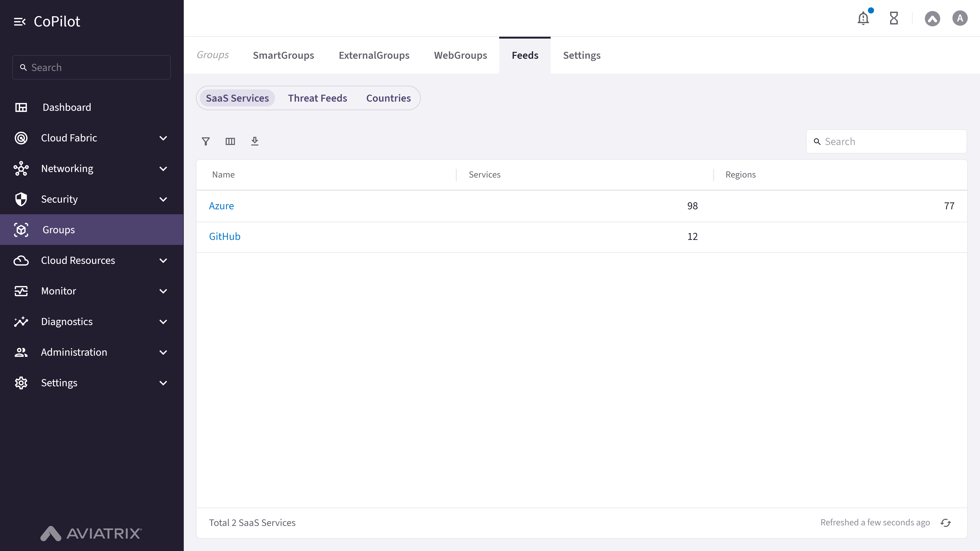Switch to Countries view

(x=388, y=98)
